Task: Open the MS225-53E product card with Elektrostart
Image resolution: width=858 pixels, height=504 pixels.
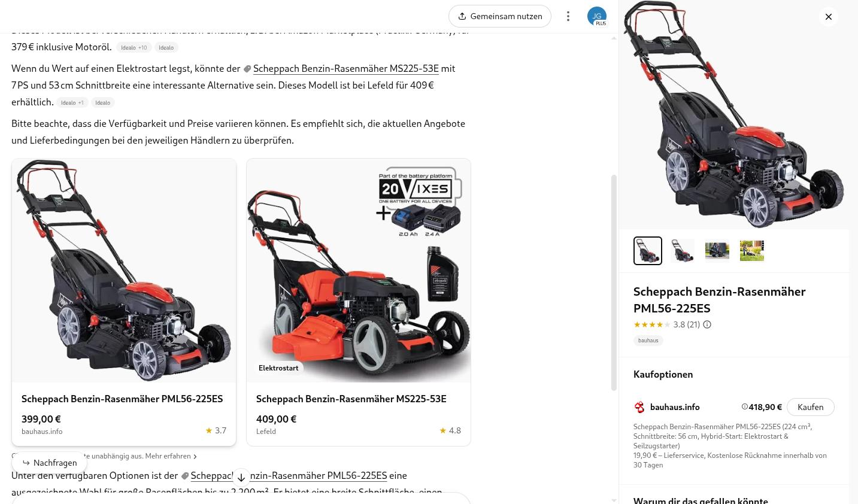Action: coord(359,302)
